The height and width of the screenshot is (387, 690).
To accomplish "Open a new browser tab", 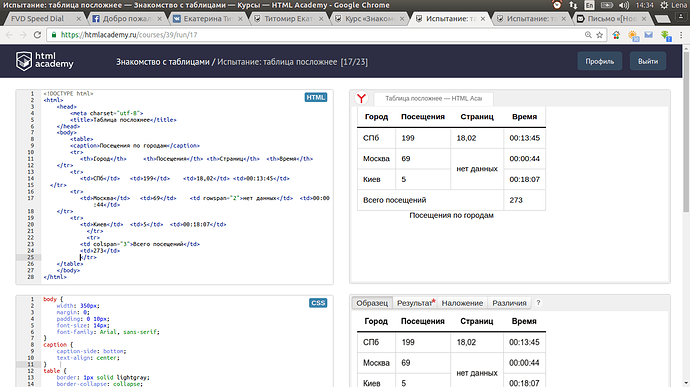I will [x=662, y=19].
